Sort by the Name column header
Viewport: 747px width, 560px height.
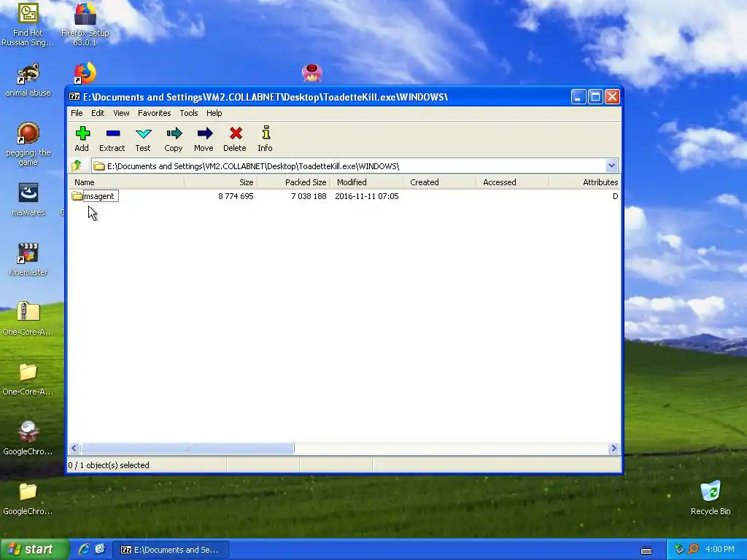tap(126, 182)
